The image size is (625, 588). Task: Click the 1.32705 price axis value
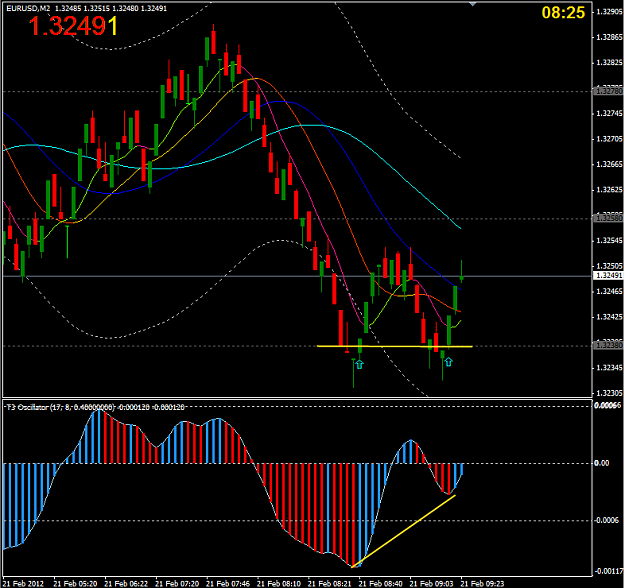(609, 139)
